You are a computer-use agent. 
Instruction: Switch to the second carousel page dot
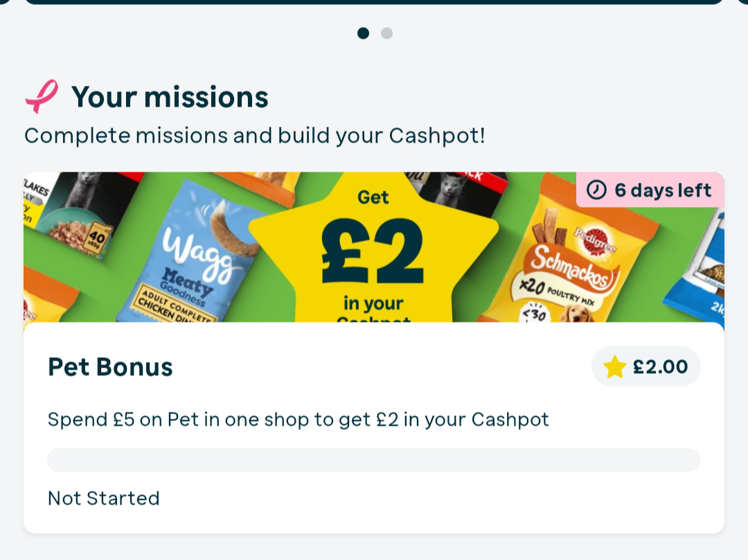pos(386,33)
